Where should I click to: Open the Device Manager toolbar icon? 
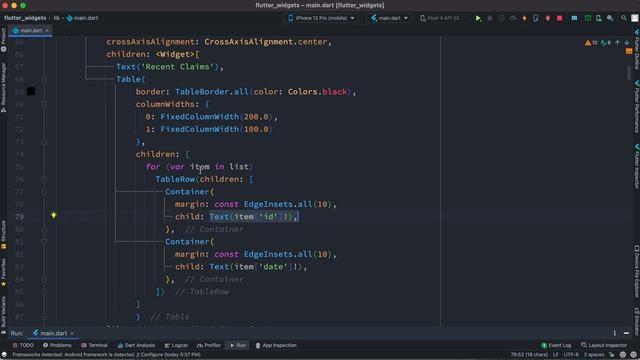click(598, 18)
